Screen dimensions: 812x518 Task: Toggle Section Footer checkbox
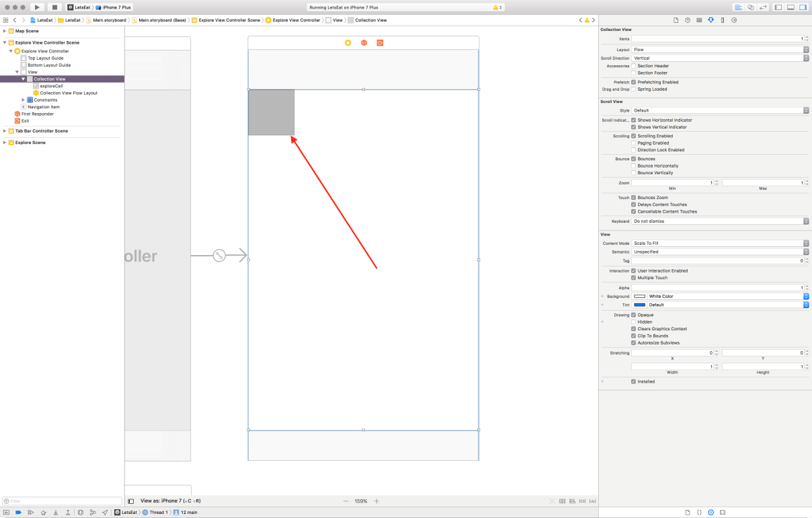point(633,73)
